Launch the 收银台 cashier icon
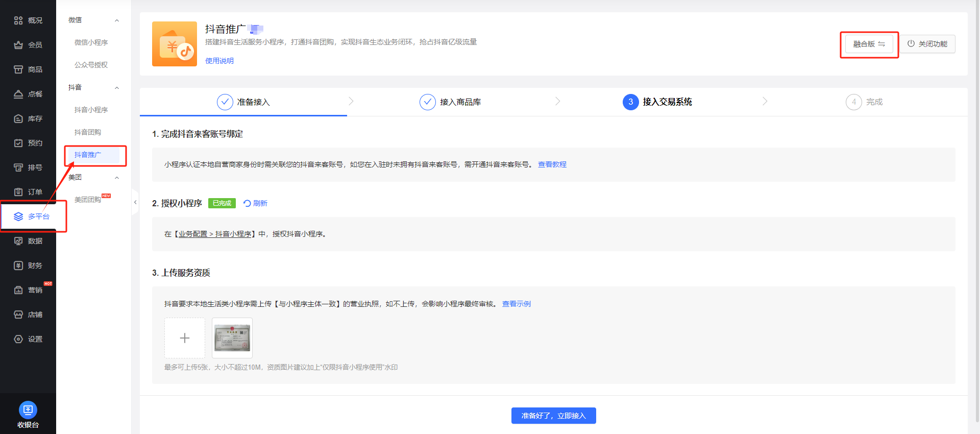980x434 pixels. [28, 409]
